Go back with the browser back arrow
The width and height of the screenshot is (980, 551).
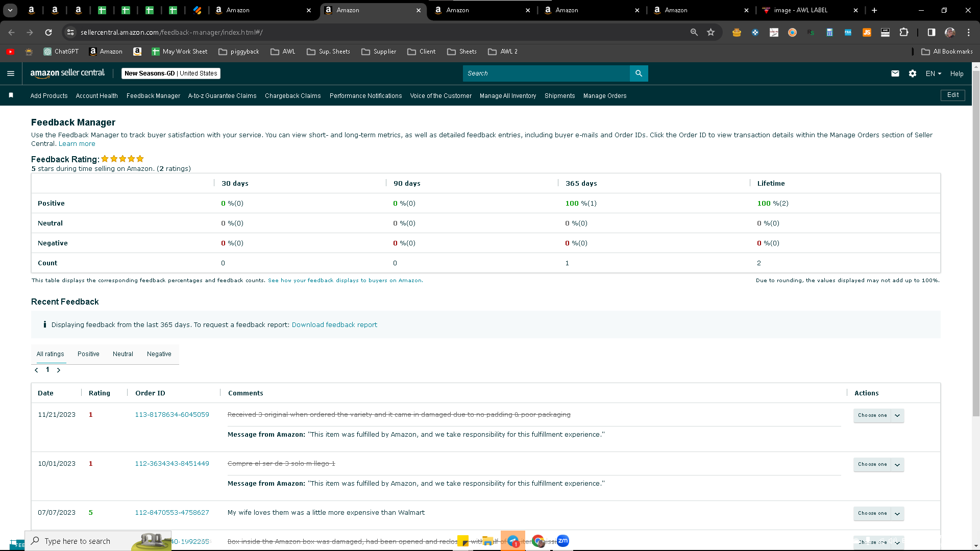[11, 32]
